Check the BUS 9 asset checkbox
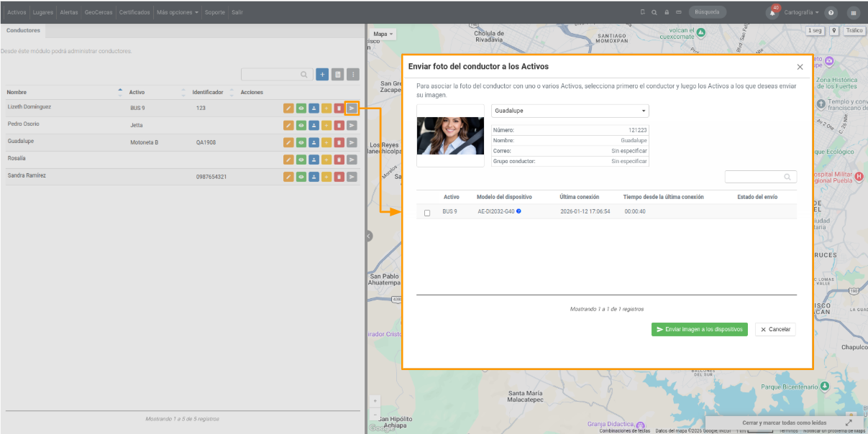868x434 pixels. [427, 213]
